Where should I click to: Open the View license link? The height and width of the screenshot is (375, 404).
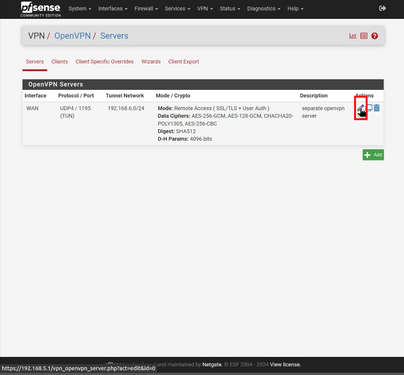(x=285, y=364)
